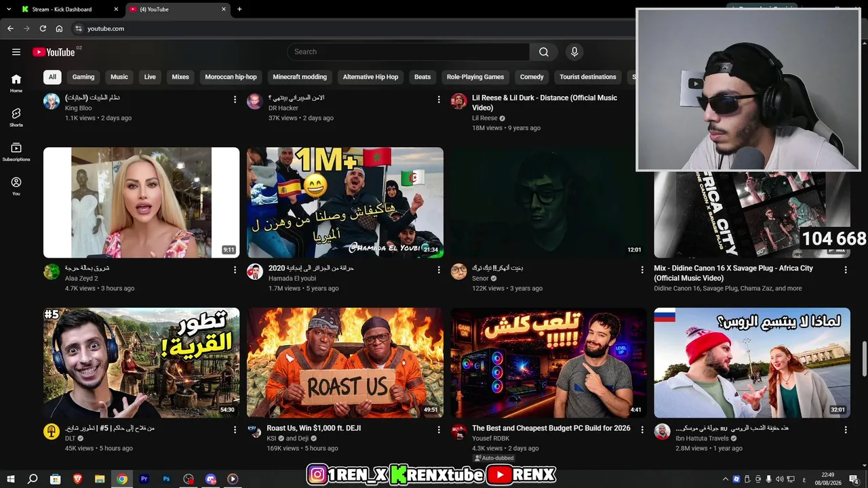Open Subscriptions in the sidebar

[16, 152]
